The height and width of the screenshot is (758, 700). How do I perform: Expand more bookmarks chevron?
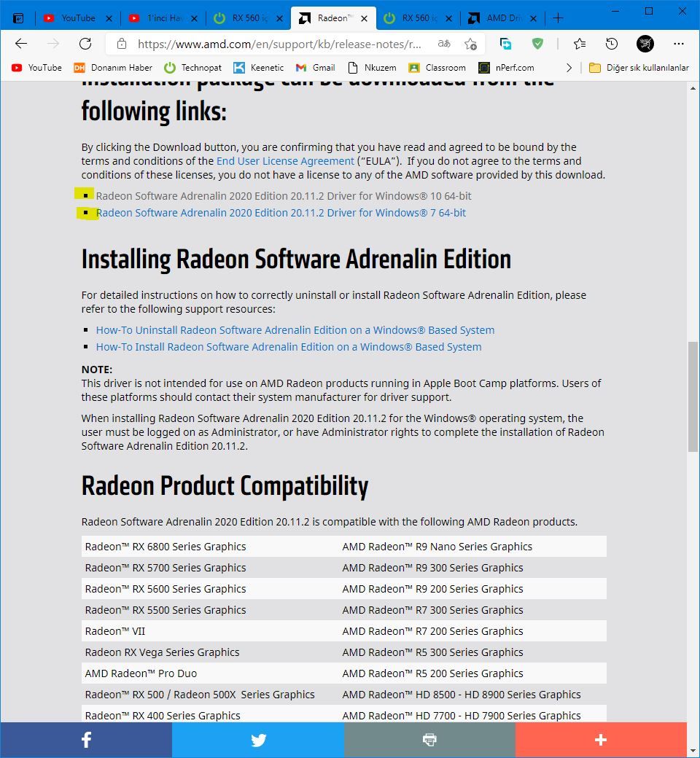569,68
